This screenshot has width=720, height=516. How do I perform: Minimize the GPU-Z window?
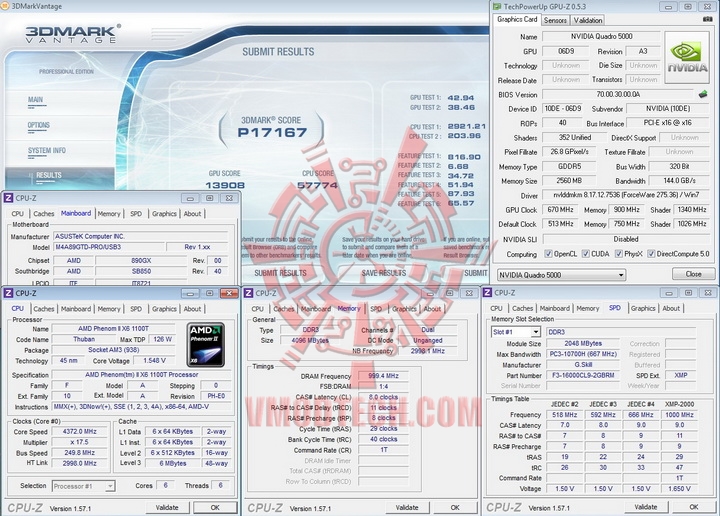tap(669, 6)
